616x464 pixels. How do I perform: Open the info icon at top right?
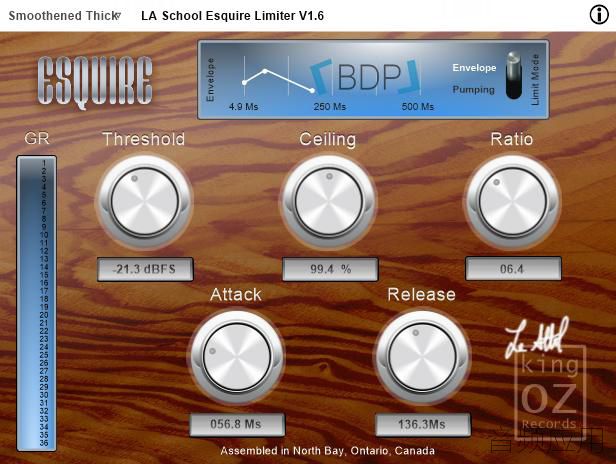[599, 15]
